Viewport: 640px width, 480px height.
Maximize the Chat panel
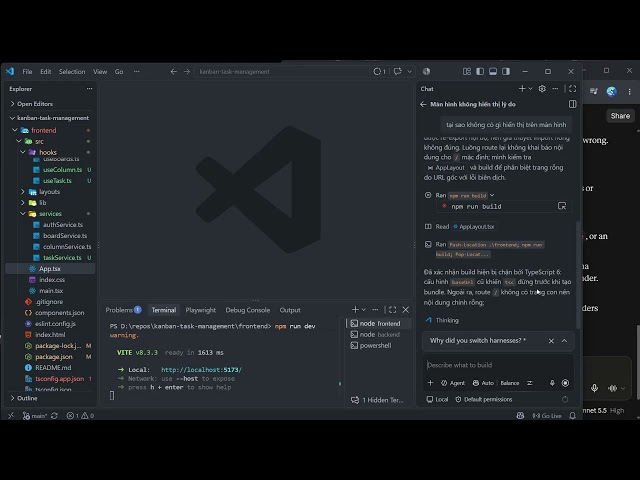coord(573,89)
